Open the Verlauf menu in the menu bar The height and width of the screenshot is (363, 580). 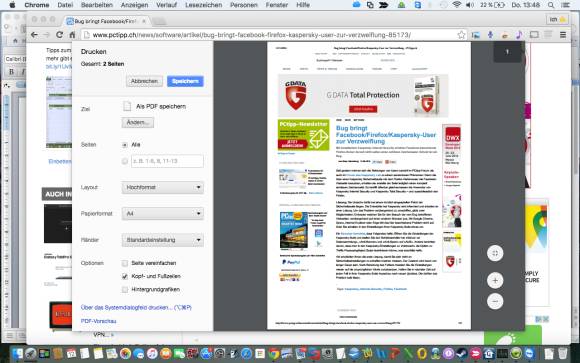[x=166, y=5]
